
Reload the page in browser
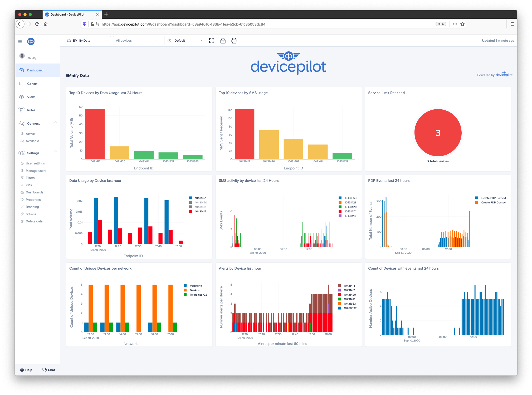(x=37, y=24)
